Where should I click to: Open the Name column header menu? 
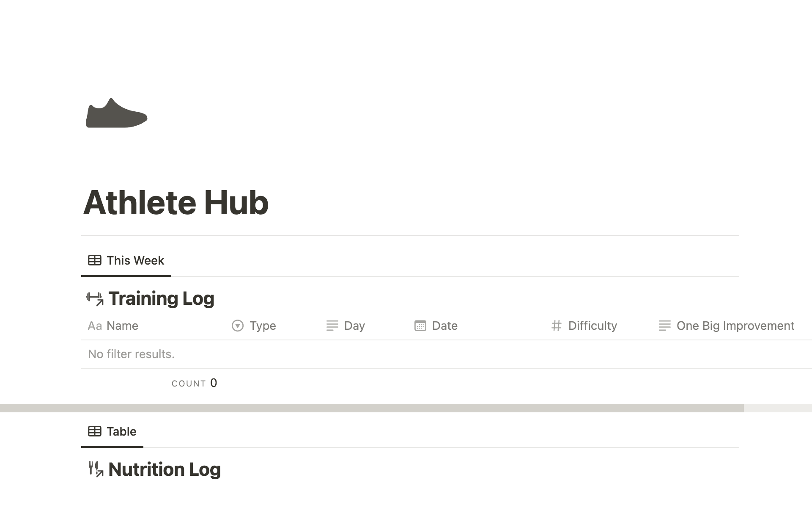tap(122, 326)
